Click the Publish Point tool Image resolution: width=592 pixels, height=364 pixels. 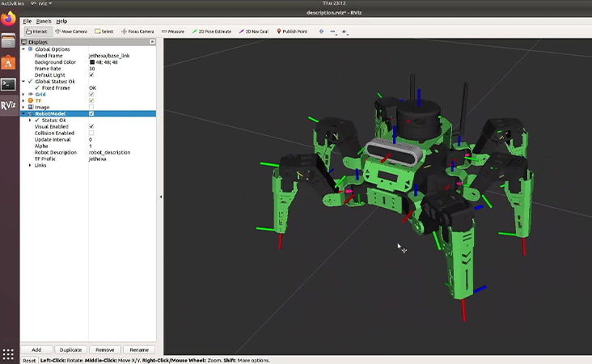coord(292,32)
